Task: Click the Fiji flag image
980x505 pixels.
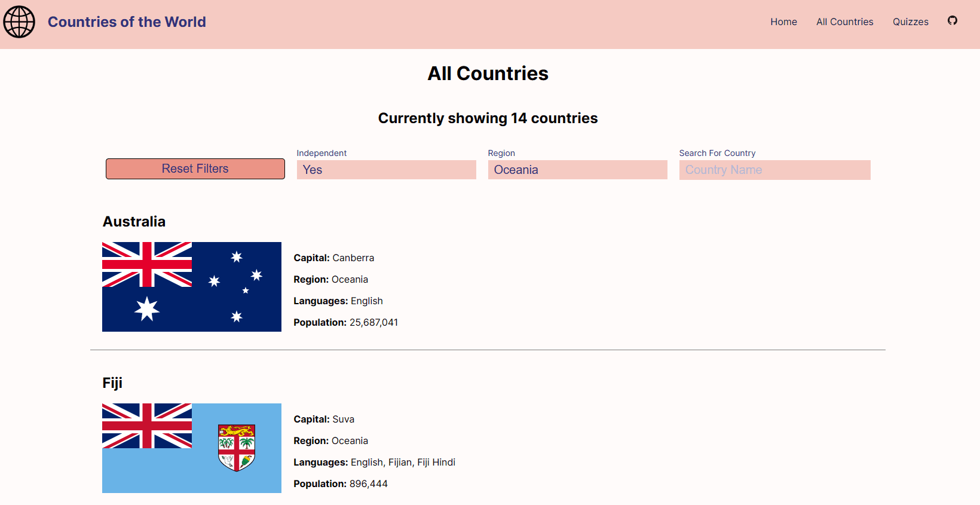Action: point(192,448)
